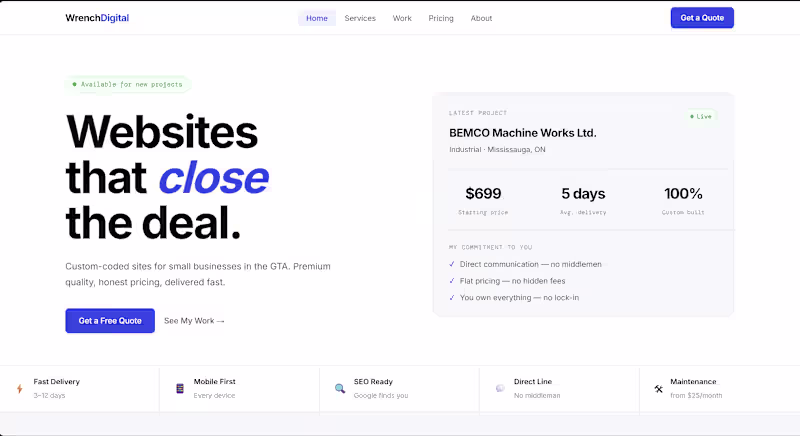
Task: Click the Google finds you text
Action: 381,395
